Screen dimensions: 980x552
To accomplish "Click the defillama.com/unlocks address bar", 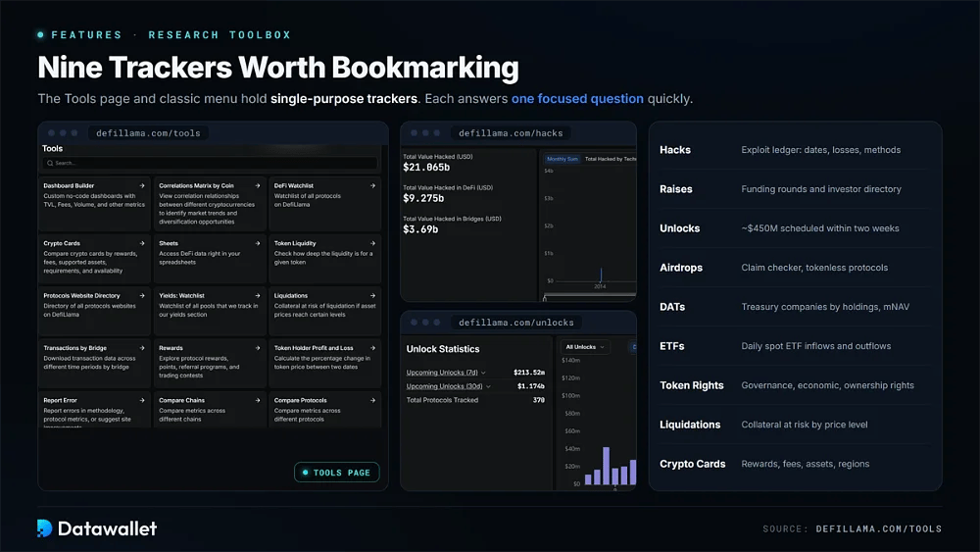I will click(516, 323).
